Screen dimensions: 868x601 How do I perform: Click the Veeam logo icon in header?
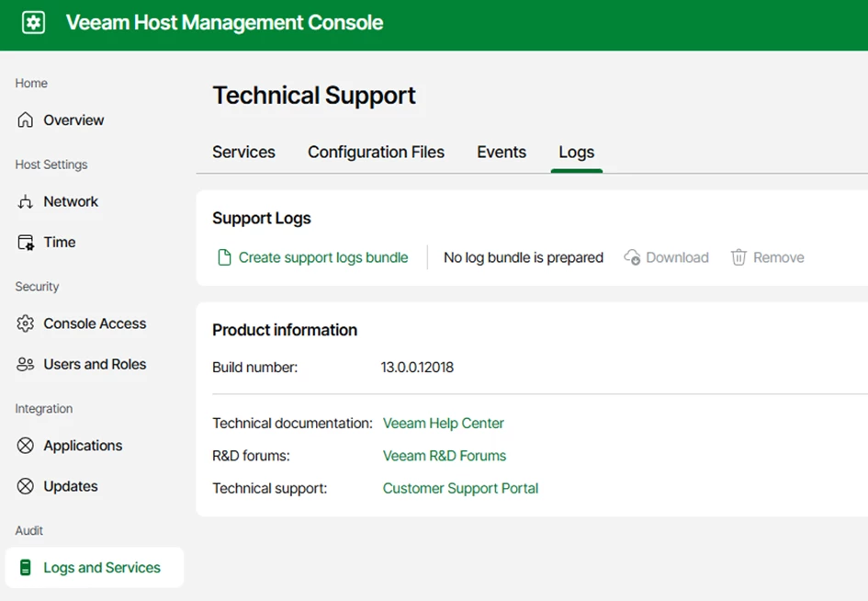(x=33, y=23)
